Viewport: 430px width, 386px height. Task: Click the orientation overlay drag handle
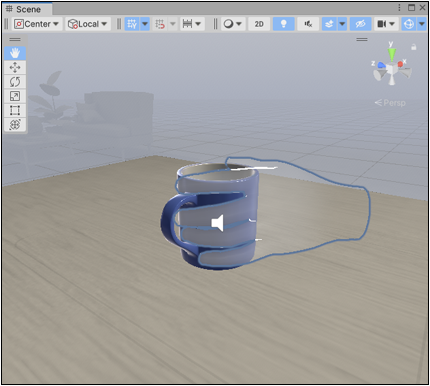pos(362,39)
